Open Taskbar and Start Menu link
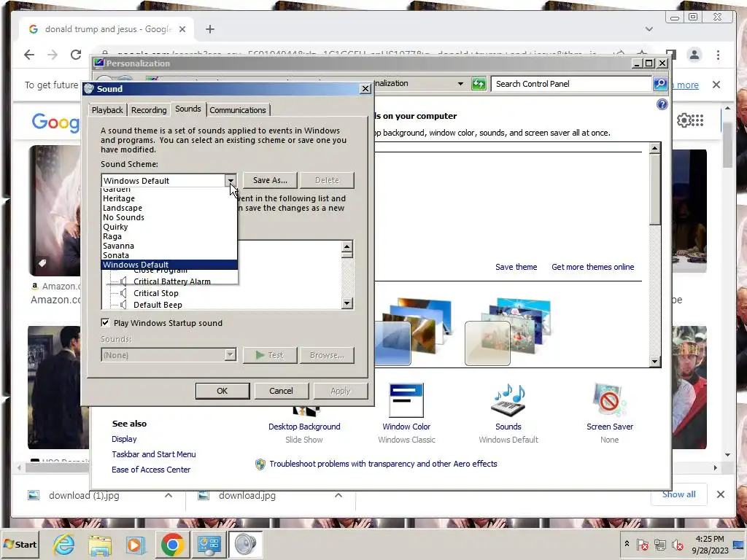Image resolution: width=747 pixels, height=560 pixels. [153, 454]
